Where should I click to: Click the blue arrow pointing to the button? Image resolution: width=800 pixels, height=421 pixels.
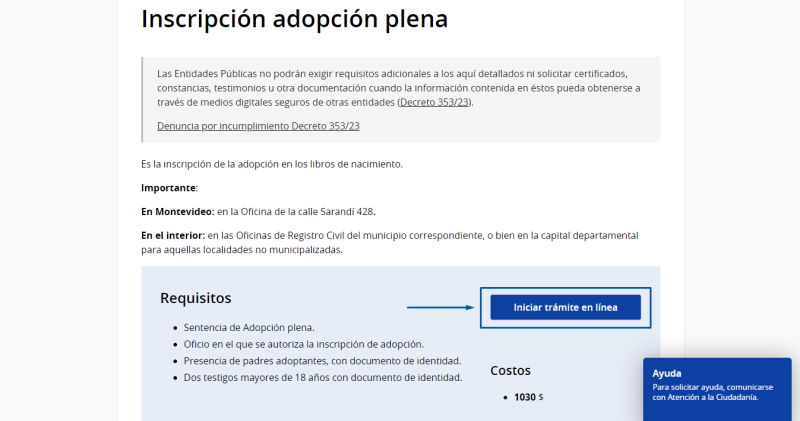(440, 307)
